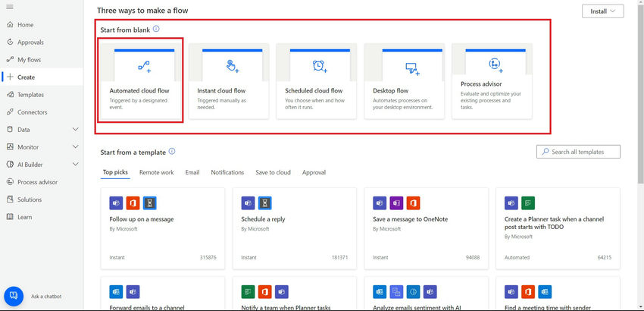Viewport: 644px width, 311px height.
Task: Click the Ask a chatbot icon
Action: (x=14, y=296)
